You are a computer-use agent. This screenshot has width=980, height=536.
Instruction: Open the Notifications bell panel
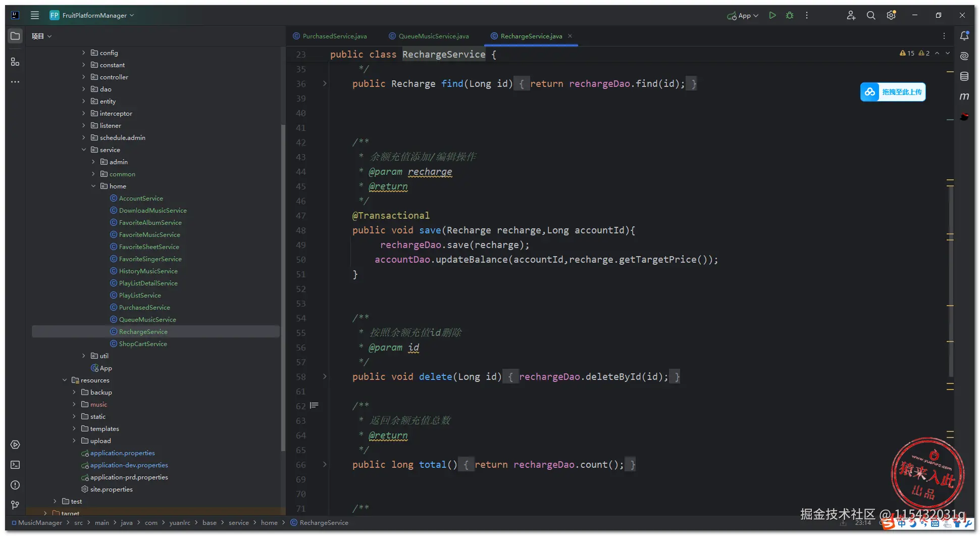(x=964, y=36)
